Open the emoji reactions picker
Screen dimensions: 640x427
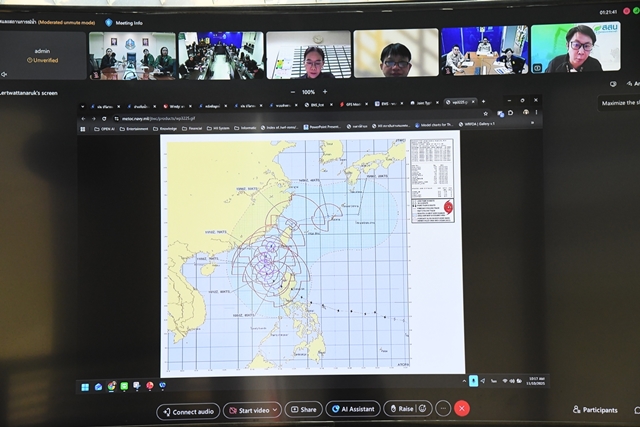click(424, 409)
